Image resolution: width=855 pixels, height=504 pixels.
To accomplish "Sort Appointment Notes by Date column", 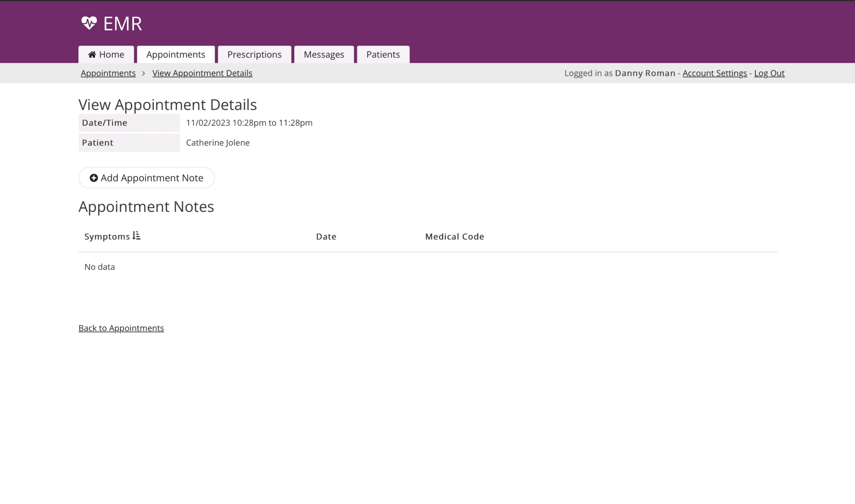I will click(x=326, y=236).
